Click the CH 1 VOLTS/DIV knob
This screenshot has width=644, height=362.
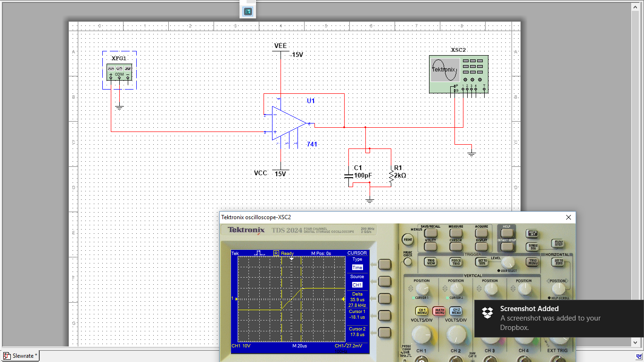coord(421,335)
